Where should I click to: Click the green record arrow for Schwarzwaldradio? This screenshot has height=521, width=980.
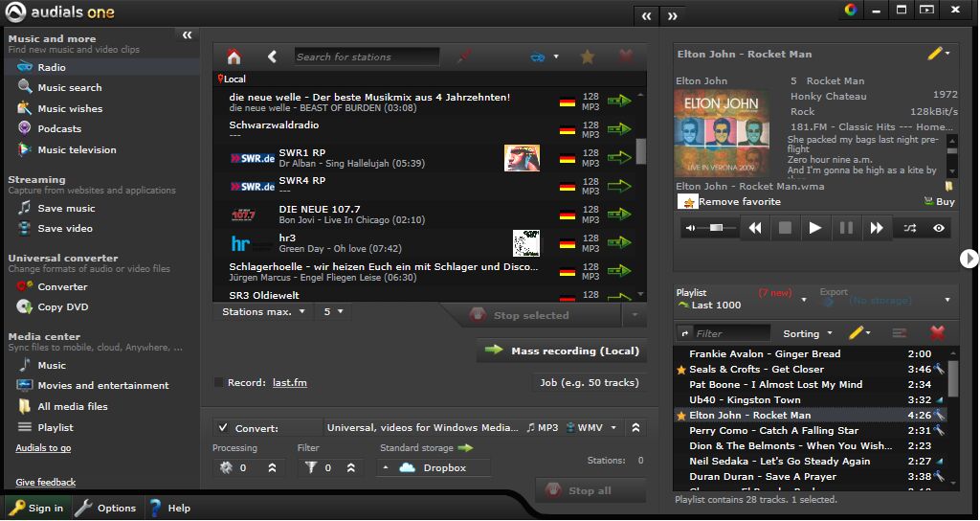619,128
